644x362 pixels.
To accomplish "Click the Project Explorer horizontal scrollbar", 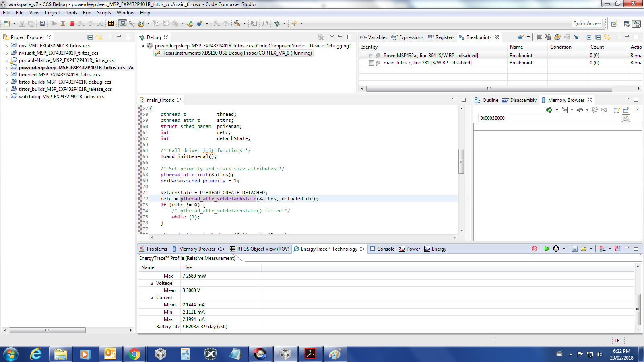I will (47, 330).
